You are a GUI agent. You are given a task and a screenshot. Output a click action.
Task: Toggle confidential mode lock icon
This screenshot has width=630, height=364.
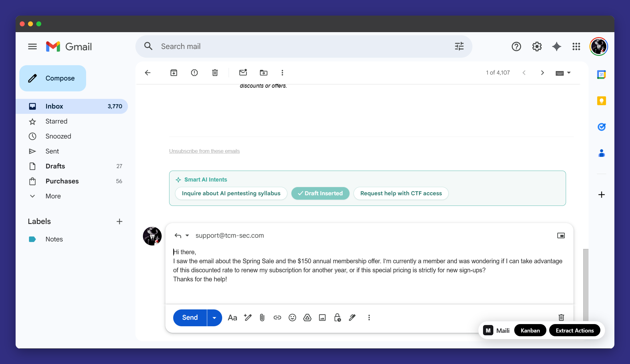(x=337, y=318)
